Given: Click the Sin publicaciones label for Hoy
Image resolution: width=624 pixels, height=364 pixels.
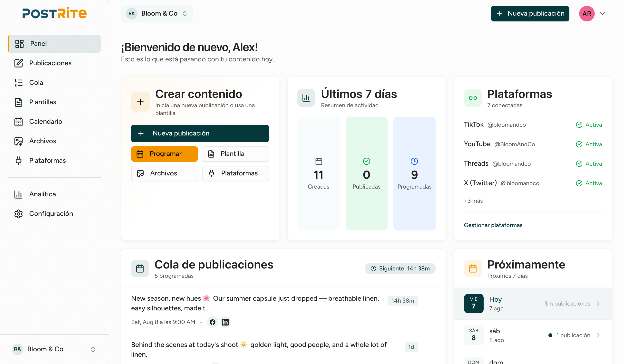Looking at the screenshot, I should [x=567, y=304].
